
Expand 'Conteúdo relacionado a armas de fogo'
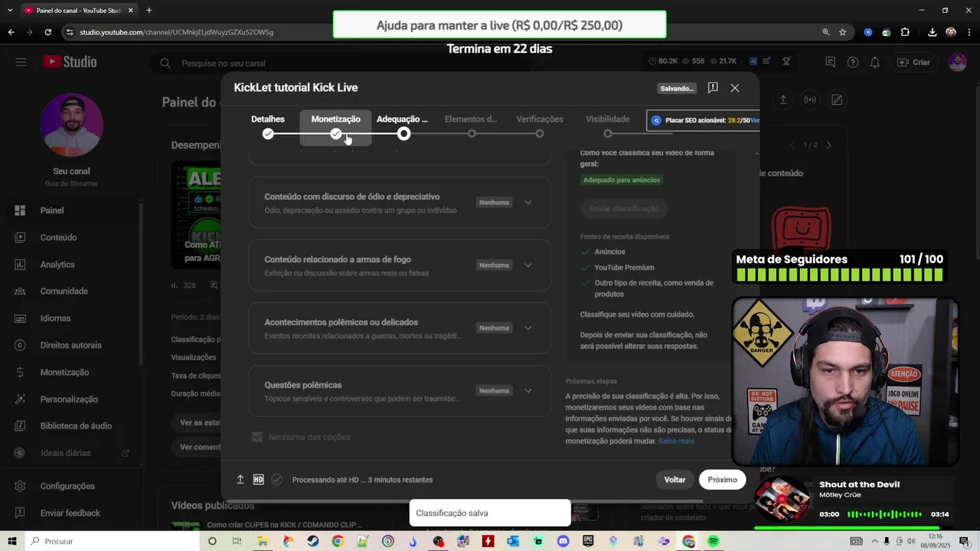pos(528,265)
